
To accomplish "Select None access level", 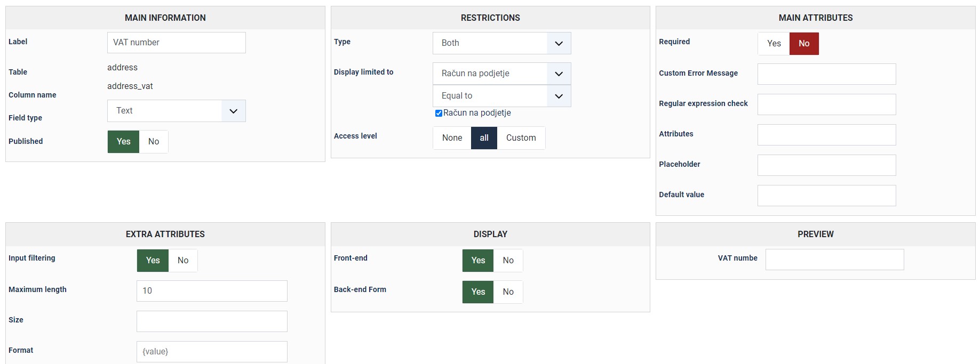I will click(x=452, y=138).
